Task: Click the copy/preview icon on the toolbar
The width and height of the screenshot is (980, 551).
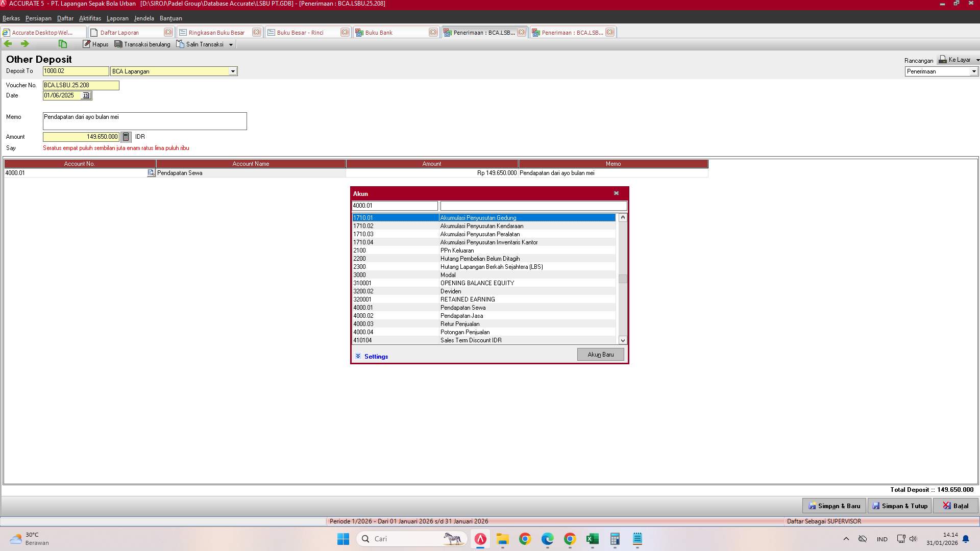Action: [62, 44]
